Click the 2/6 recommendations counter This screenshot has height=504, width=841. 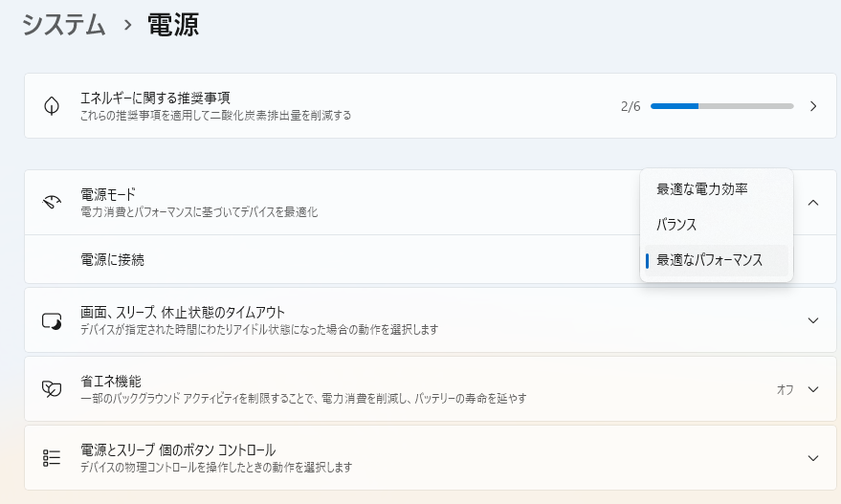pyautogui.click(x=631, y=106)
